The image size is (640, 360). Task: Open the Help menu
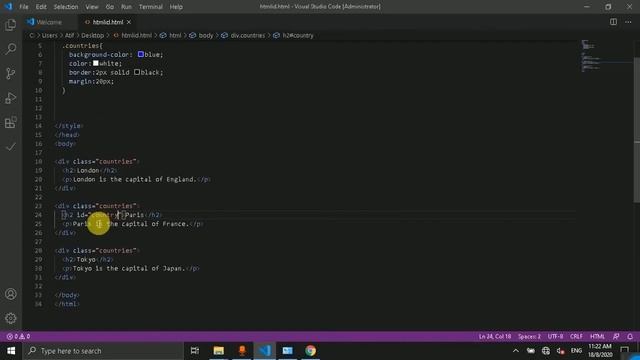176,7
